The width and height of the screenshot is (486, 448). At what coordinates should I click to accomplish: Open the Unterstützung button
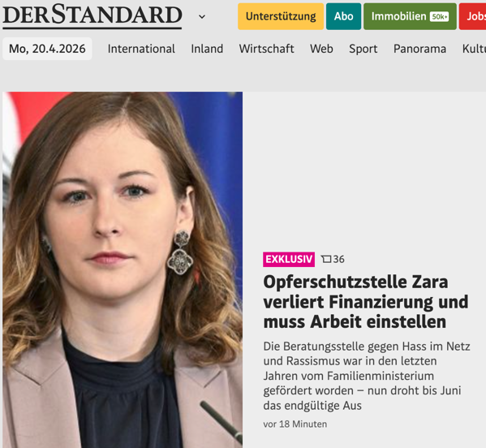coord(281,16)
